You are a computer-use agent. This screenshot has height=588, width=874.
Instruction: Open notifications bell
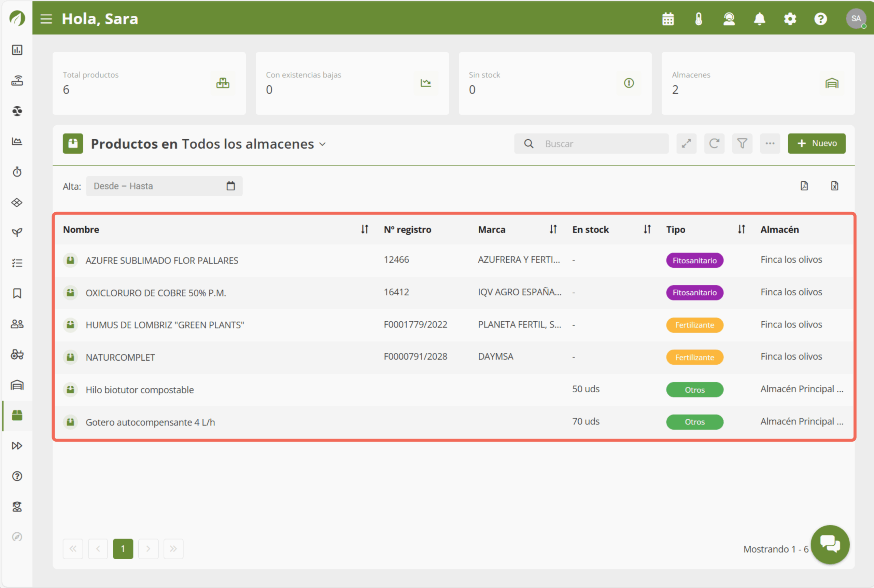[x=759, y=19]
